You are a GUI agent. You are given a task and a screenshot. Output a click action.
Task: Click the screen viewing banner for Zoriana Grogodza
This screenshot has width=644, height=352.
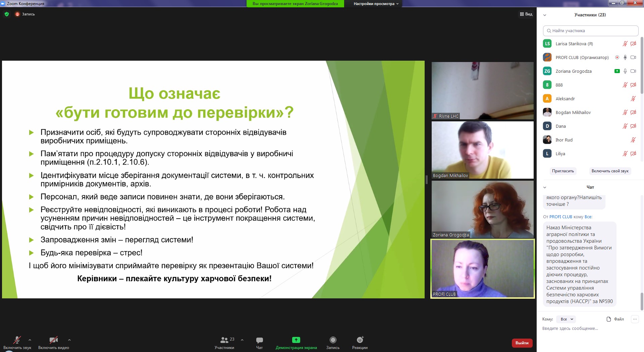(295, 4)
